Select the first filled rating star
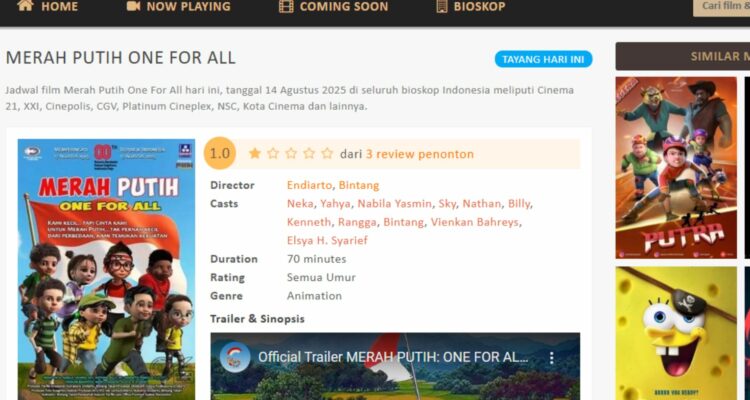Viewport: 750px width, 400px height. click(x=255, y=153)
